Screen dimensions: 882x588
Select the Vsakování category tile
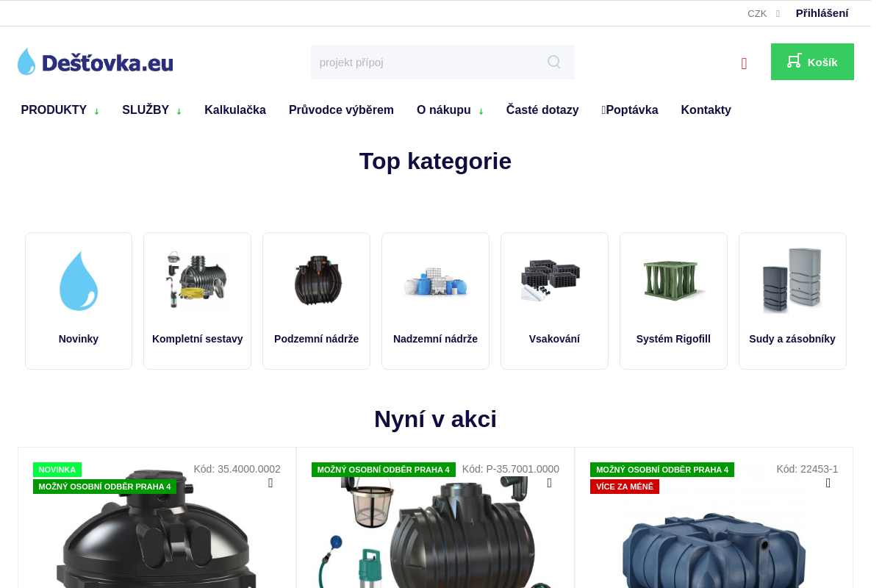pyautogui.click(x=554, y=301)
